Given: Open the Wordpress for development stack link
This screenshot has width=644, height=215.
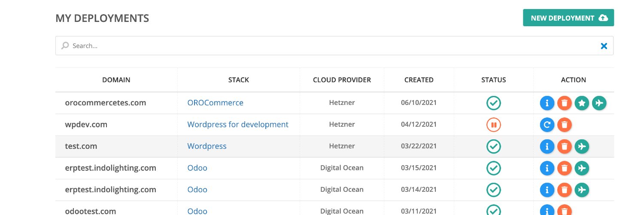Looking at the screenshot, I should click(x=238, y=124).
